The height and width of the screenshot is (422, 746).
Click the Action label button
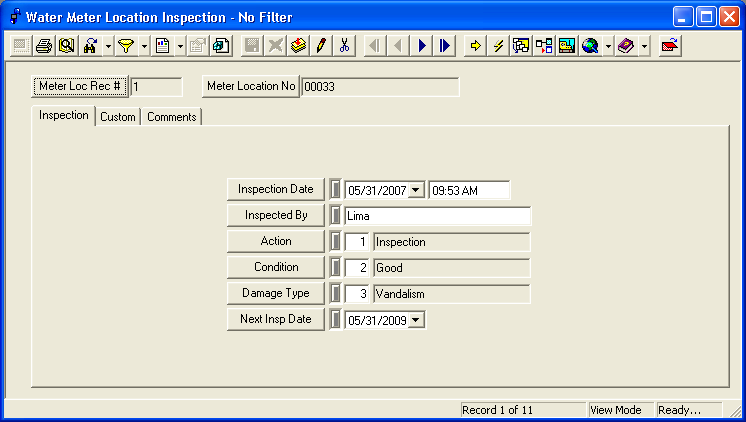[275, 241]
